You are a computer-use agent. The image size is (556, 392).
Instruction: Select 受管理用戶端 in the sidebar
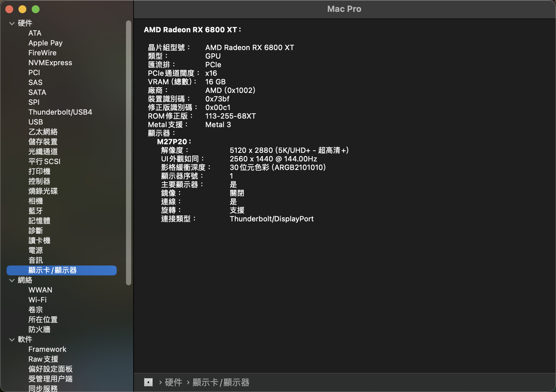(50, 379)
